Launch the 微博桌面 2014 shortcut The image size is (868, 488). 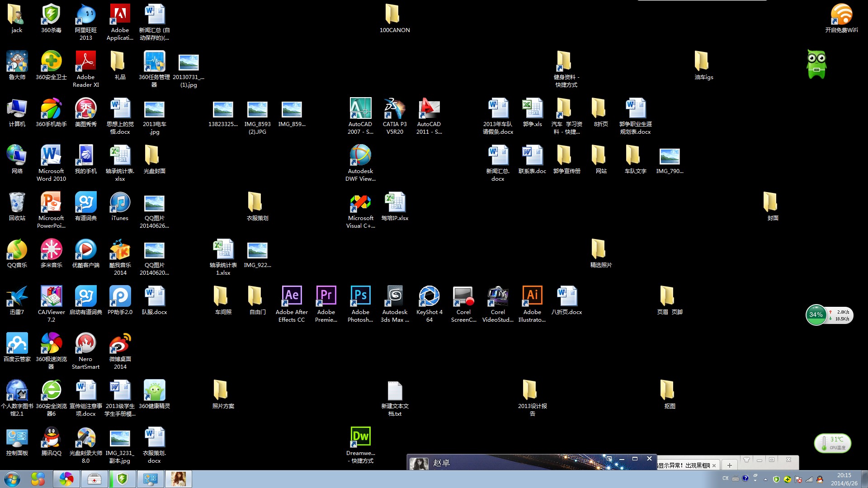[x=120, y=351]
